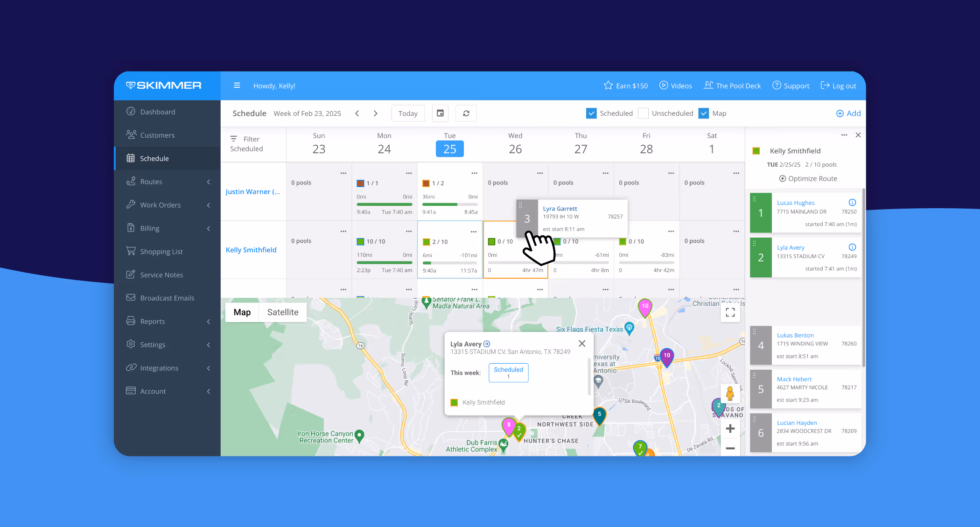Toggle the Scheduled checkbox
980x527 pixels.
point(591,113)
